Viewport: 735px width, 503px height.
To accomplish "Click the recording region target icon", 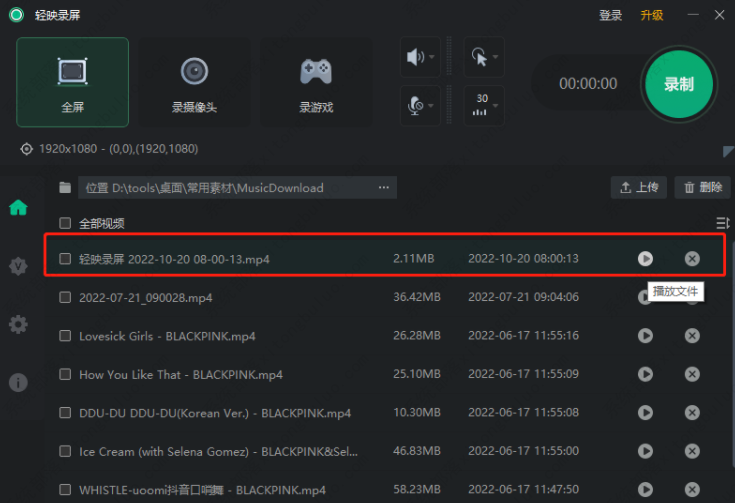I will click(x=26, y=149).
